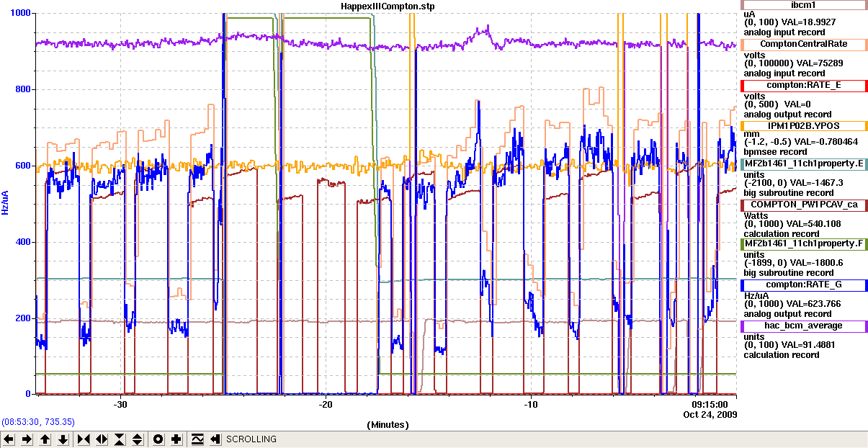
Task: Select the MF2b1461_11ch1property.E legend label
Action: (802, 164)
